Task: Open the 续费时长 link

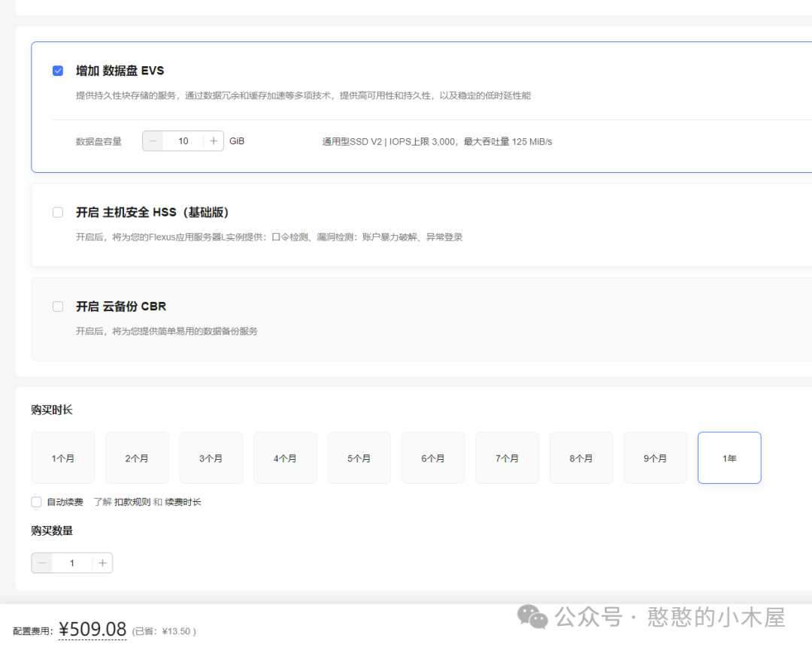Action: [183, 502]
